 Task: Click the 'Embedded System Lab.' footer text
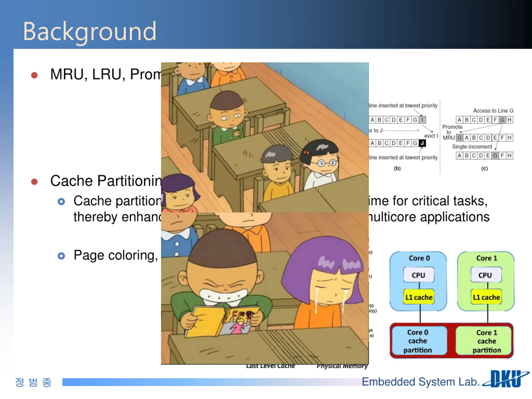coord(420,382)
